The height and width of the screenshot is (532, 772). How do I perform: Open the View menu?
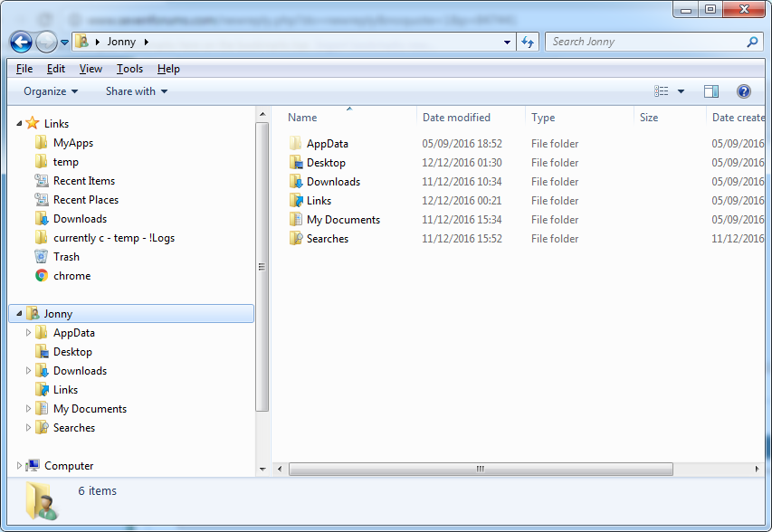[x=91, y=69]
